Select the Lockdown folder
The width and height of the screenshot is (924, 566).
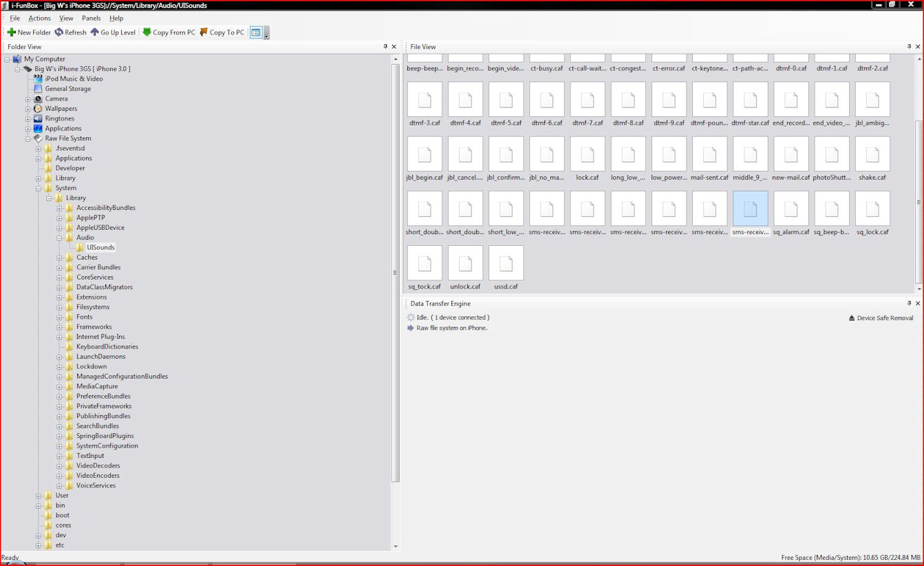click(92, 367)
